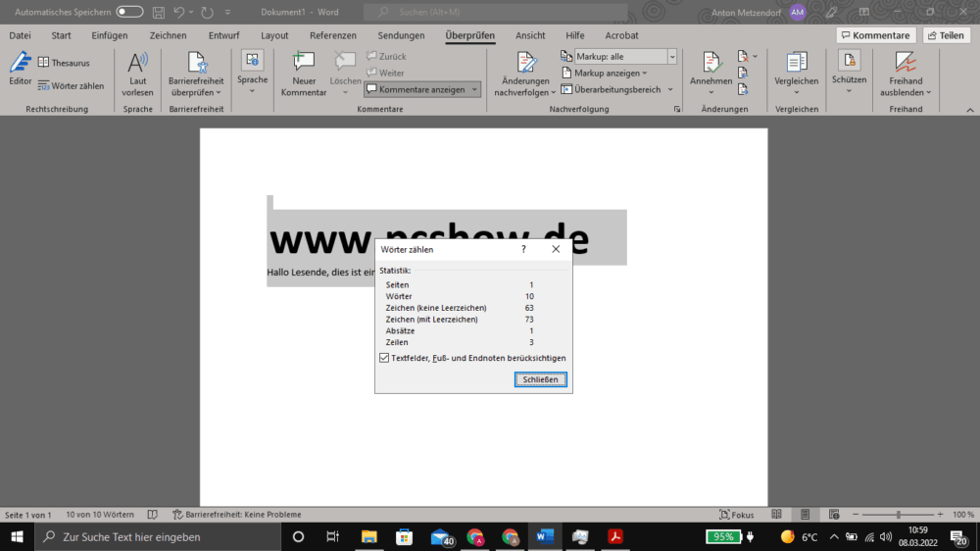Open Quick Access Toolbar customization dropdown
Screen dimensions: 980x551
point(227,12)
